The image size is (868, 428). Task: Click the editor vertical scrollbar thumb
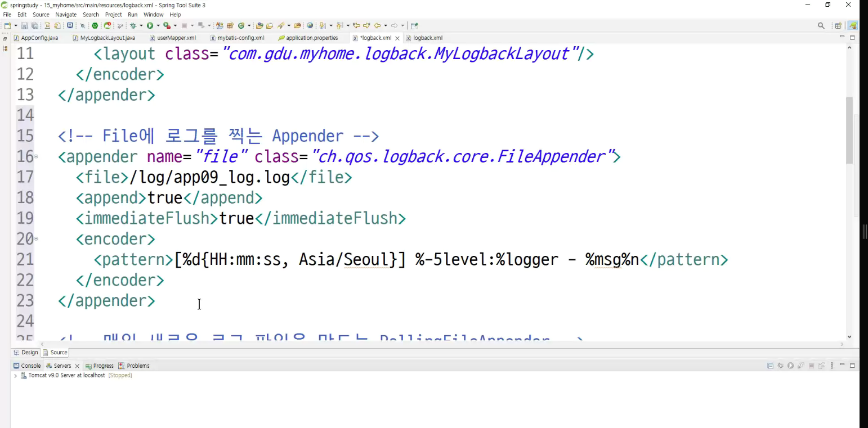pyautogui.click(x=849, y=130)
